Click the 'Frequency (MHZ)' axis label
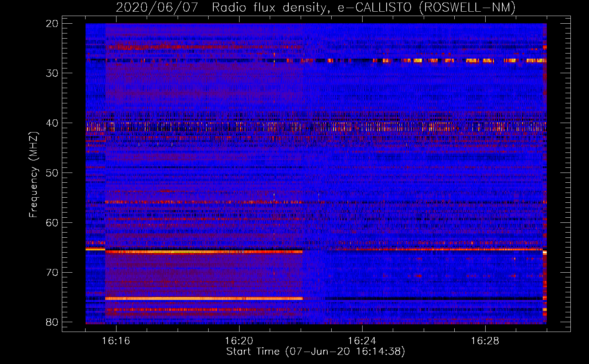 (x=33, y=175)
